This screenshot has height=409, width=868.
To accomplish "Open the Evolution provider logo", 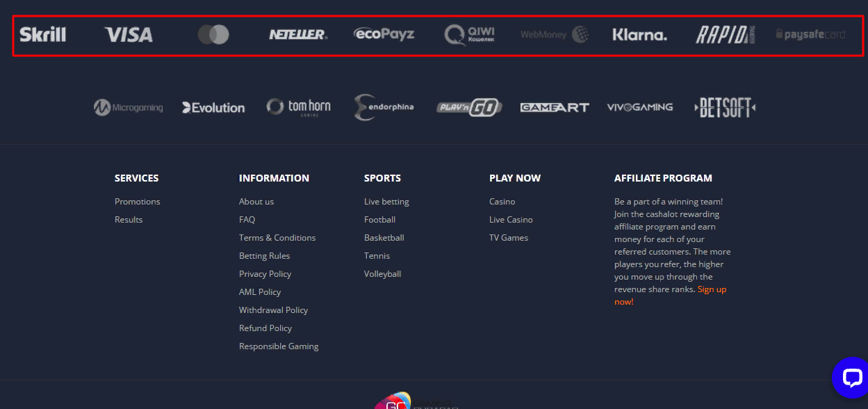I will click(213, 108).
